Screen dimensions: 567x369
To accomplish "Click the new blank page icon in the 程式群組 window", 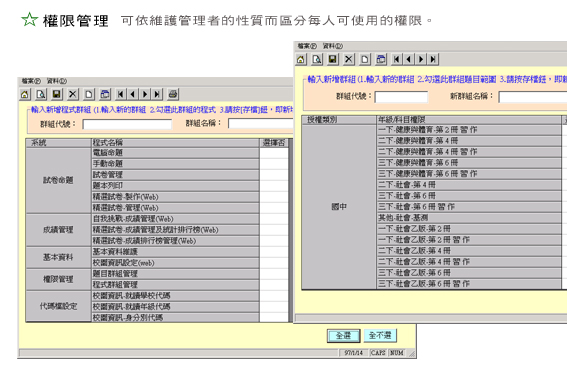I will pyautogui.click(x=89, y=95).
